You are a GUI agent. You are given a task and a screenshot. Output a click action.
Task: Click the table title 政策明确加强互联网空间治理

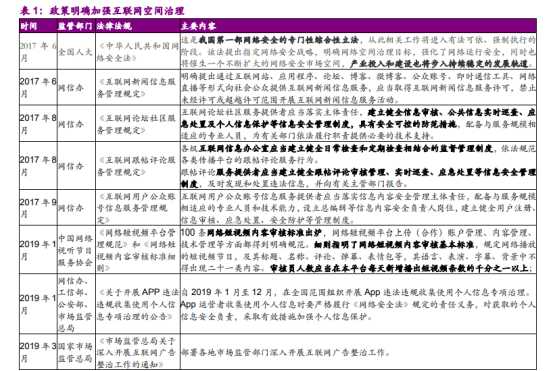pyautogui.click(x=117, y=11)
